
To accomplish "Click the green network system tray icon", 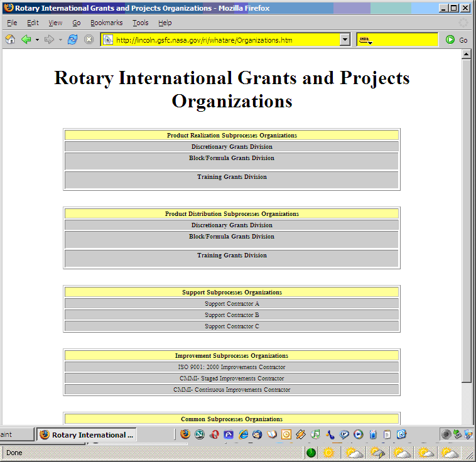I will click(x=457, y=434).
